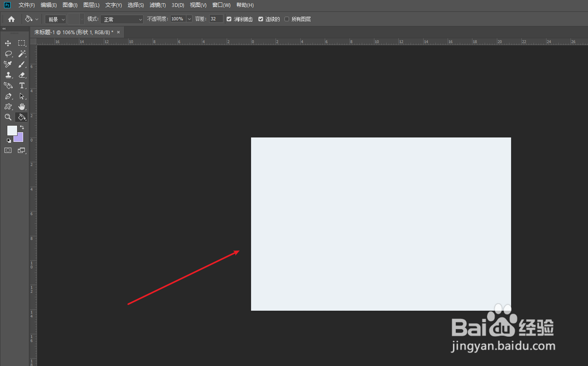
Task: Open the 模式 blend mode dropdown
Action: pyautogui.click(x=122, y=19)
